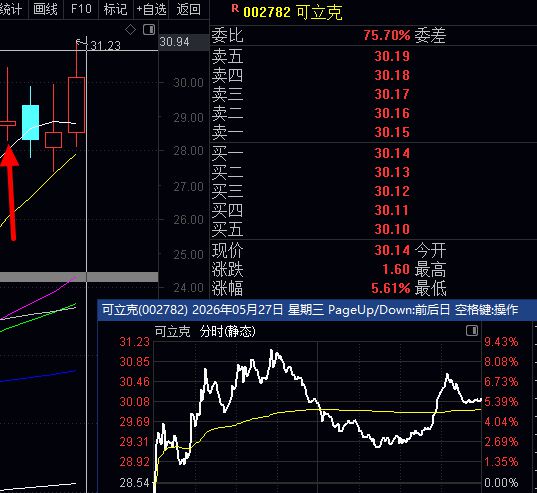The image size is (537, 493).
Task: Click 买五 price 30.10
Action: [392, 229]
